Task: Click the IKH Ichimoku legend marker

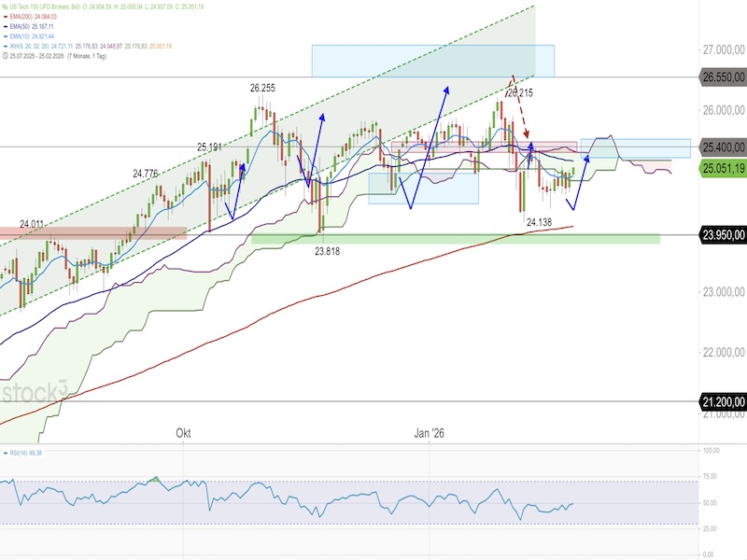Action: coord(5,47)
